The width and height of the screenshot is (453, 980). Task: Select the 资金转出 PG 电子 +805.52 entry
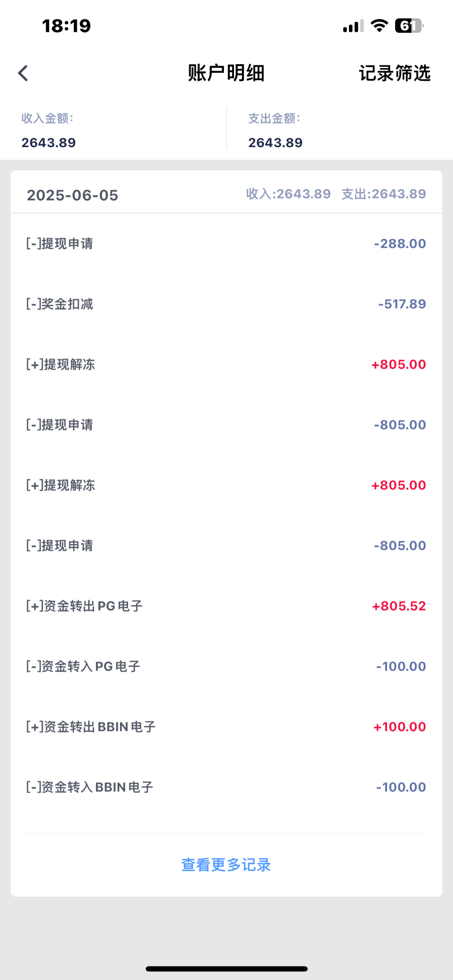(226, 606)
